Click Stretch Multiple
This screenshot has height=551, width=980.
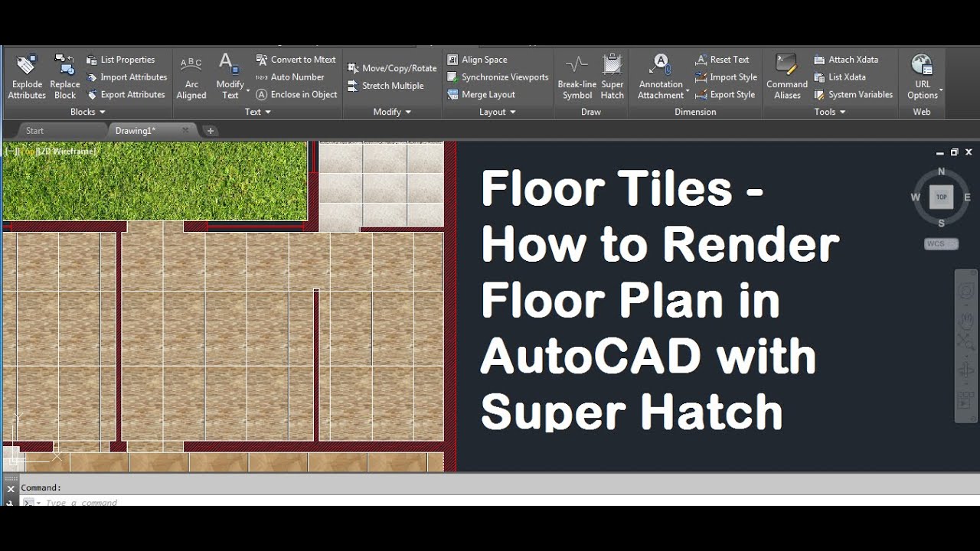(385, 86)
